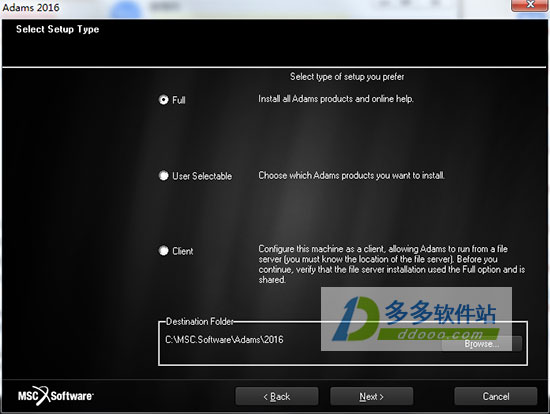Click the Back button

click(x=277, y=396)
